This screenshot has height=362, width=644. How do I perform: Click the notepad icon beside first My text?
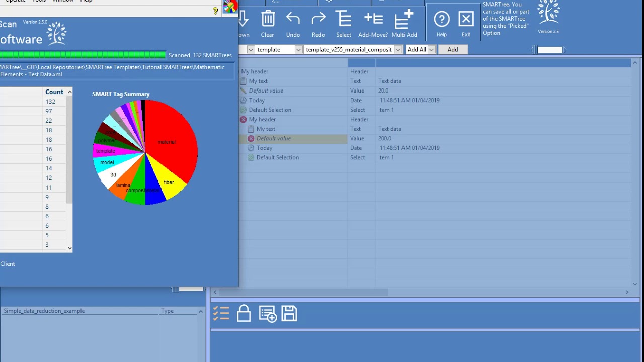coord(244,81)
